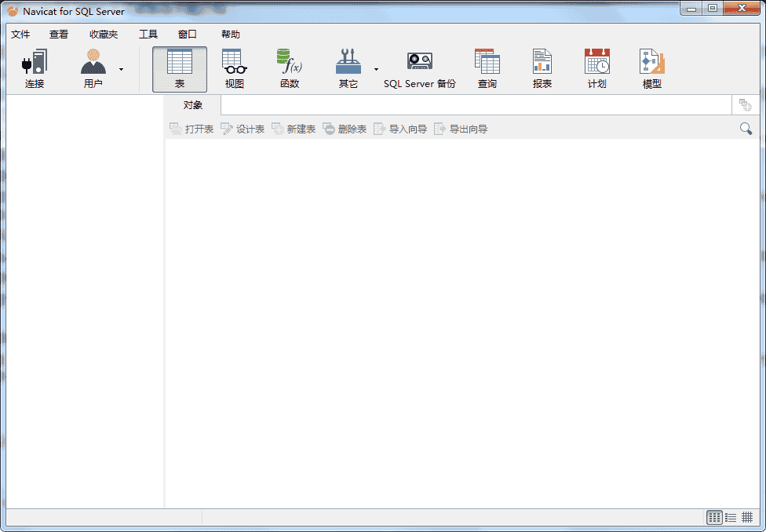Viewport: 766px width, 532px height.
Task: Switch to icon view mode in status bar
Action: click(x=714, y=517)
